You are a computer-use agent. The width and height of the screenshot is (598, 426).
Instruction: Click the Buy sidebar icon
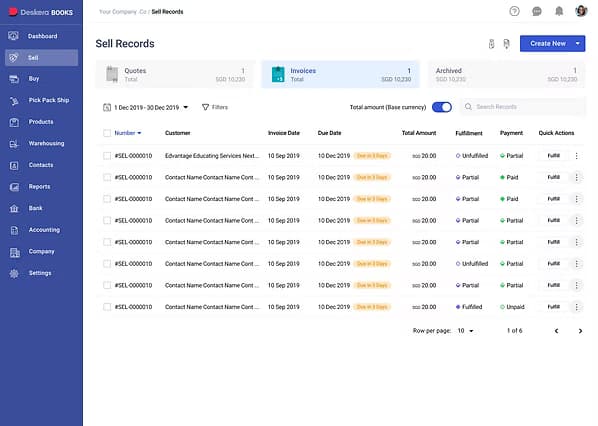pos(14,79)
